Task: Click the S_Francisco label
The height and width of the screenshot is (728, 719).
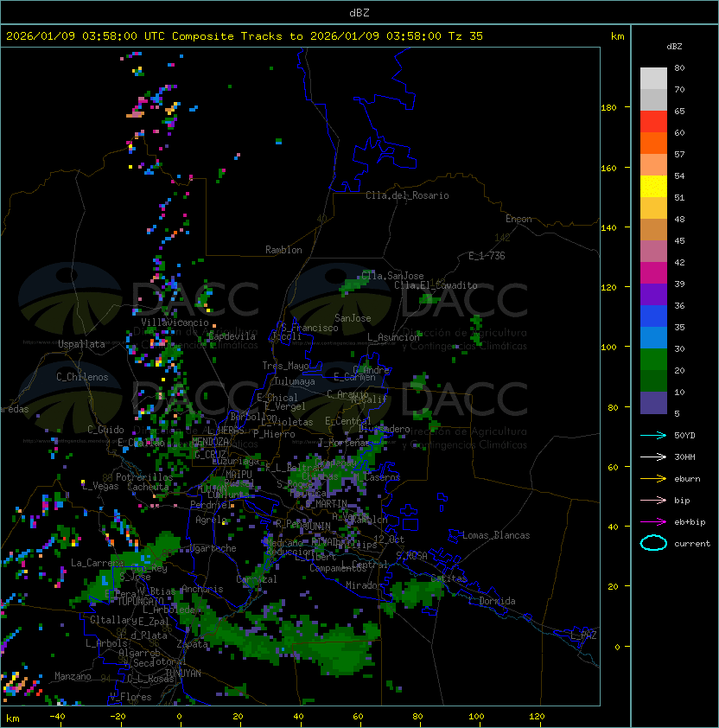Action: pyautogui.click(x=309, y=328)
